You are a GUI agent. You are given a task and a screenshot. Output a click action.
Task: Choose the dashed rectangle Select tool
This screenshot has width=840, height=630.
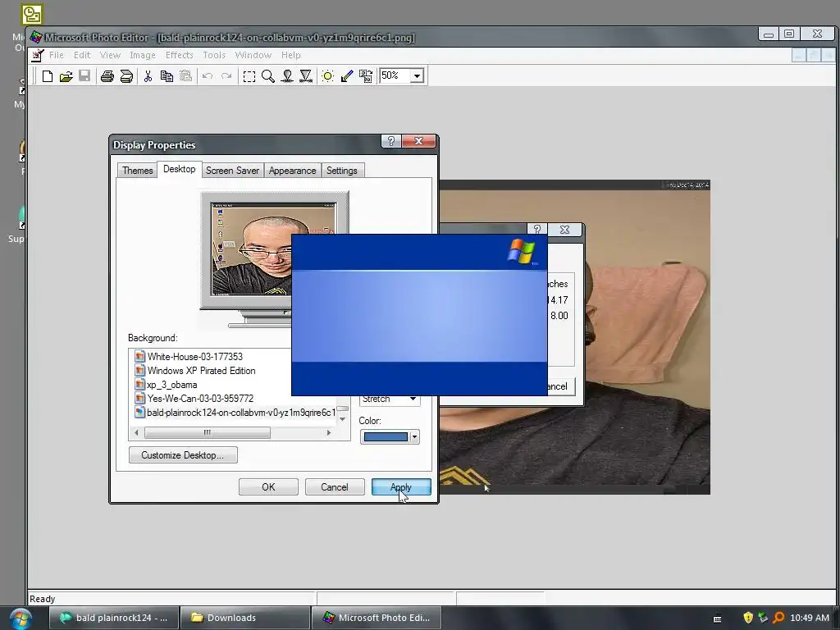pos(249,76)
